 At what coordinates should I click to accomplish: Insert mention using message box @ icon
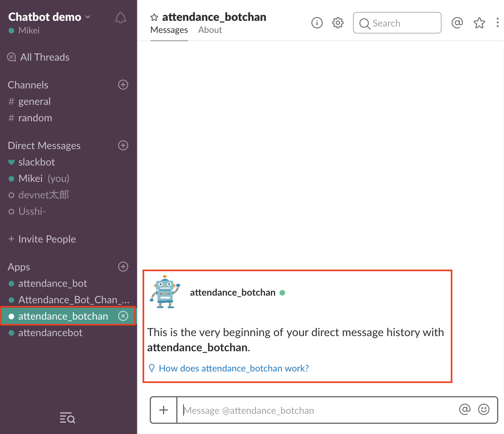click(x=465, y=409)
